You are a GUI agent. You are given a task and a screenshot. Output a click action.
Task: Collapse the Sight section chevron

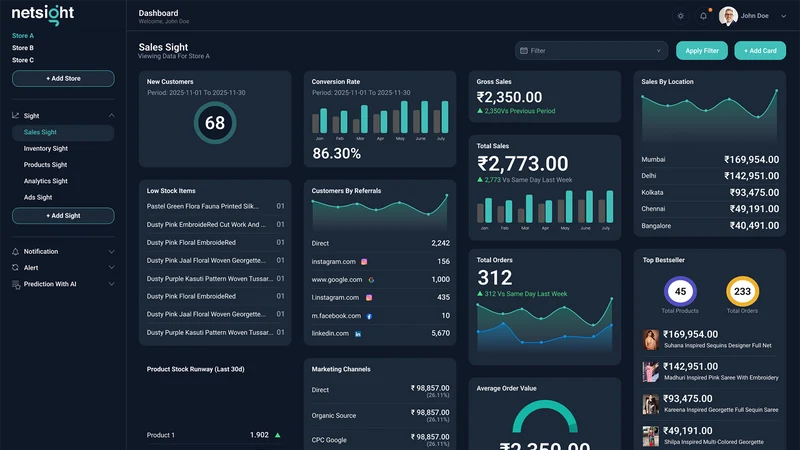(x=111, y=116)
